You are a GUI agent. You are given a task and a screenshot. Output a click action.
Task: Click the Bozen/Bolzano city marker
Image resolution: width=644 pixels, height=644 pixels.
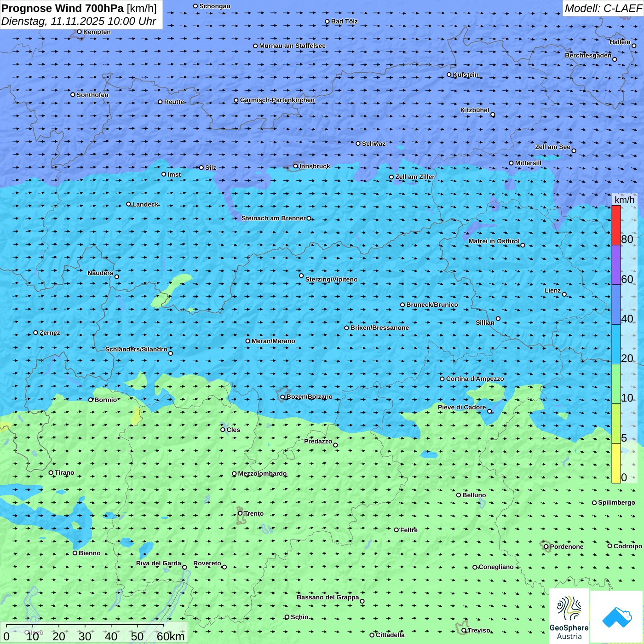tap(283, 397)
